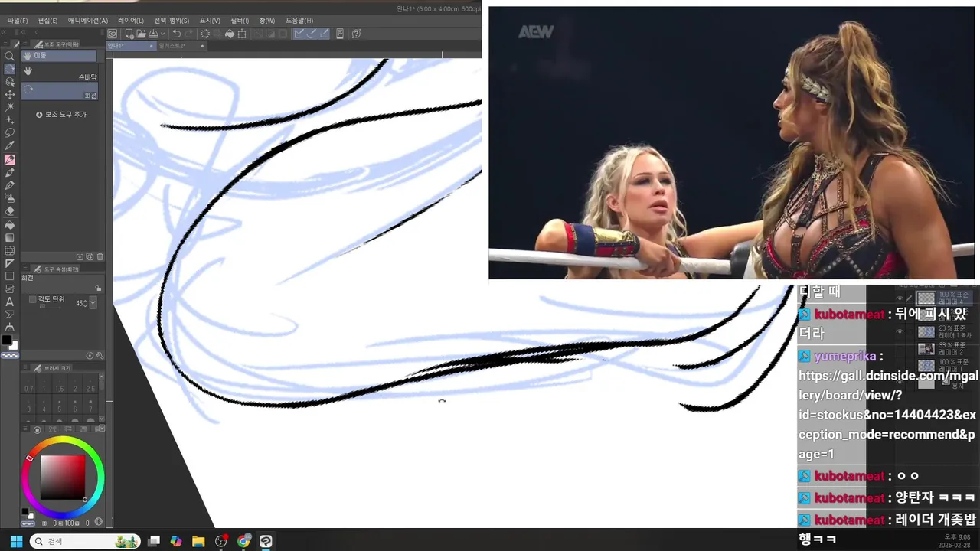Viewport: 980px width, 551px height.
Task: Toggle the second snap special ruler button
Action: 312,34
